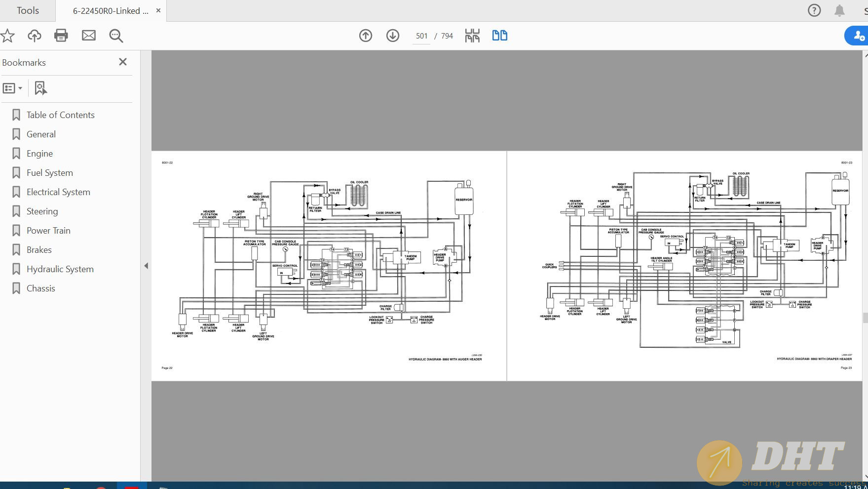
Task: Email this PDF document
Action: pyautogui.click(x=89, y=35)
